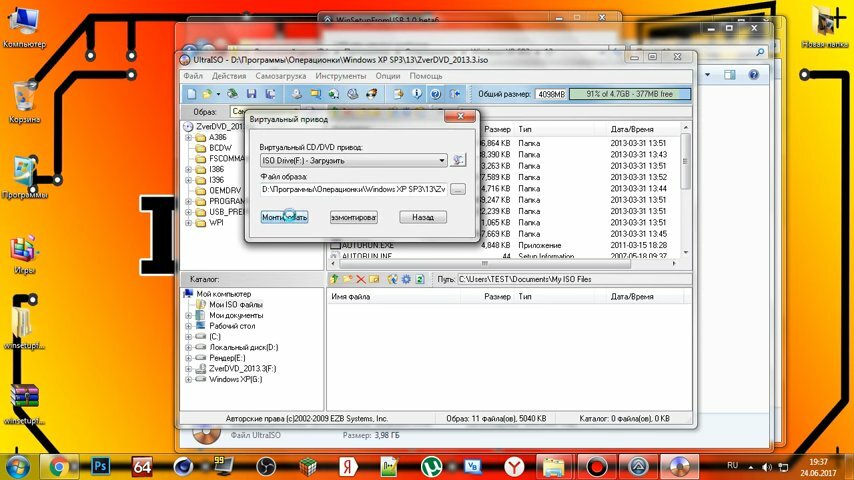
Task: Select ZverDVD_2013.3(F:) drive in catalog tree
Action: click(x=242, y=369)
